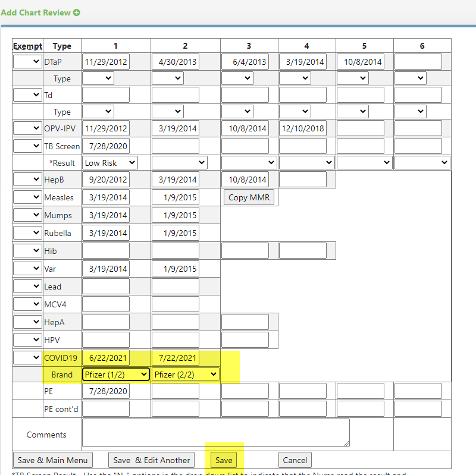Click the Exempt column header

pos(27,46)
